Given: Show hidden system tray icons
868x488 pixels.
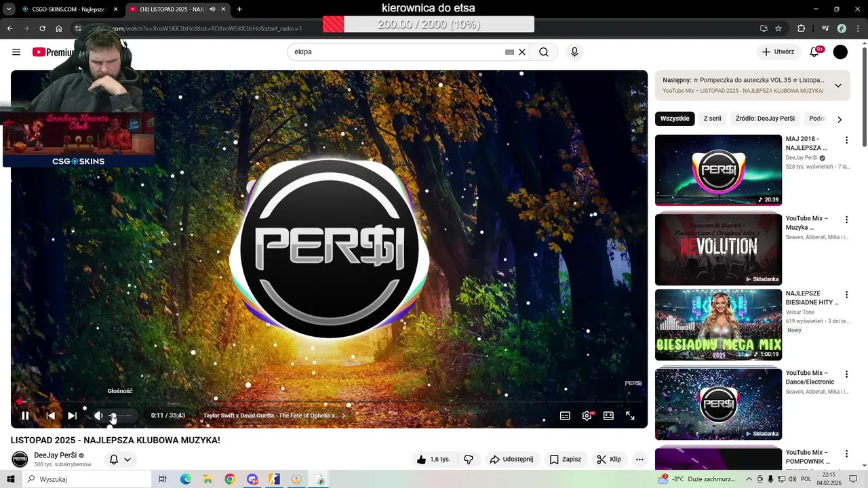Looking at the screenshot, I should click(x=749, y=479).
